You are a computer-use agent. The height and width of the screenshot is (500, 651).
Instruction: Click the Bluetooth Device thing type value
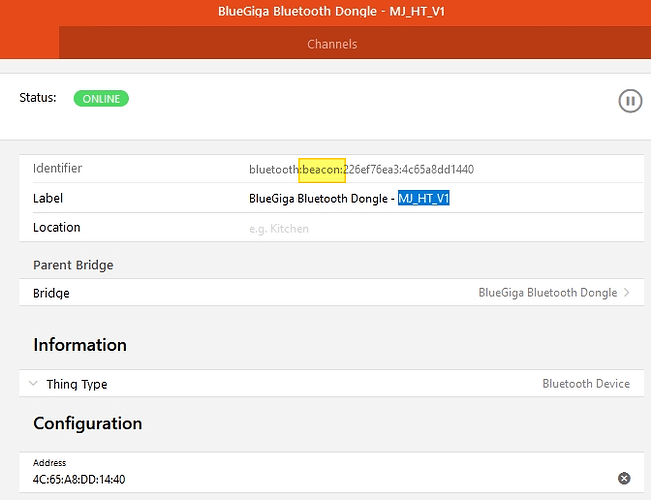tap(586, 384)
